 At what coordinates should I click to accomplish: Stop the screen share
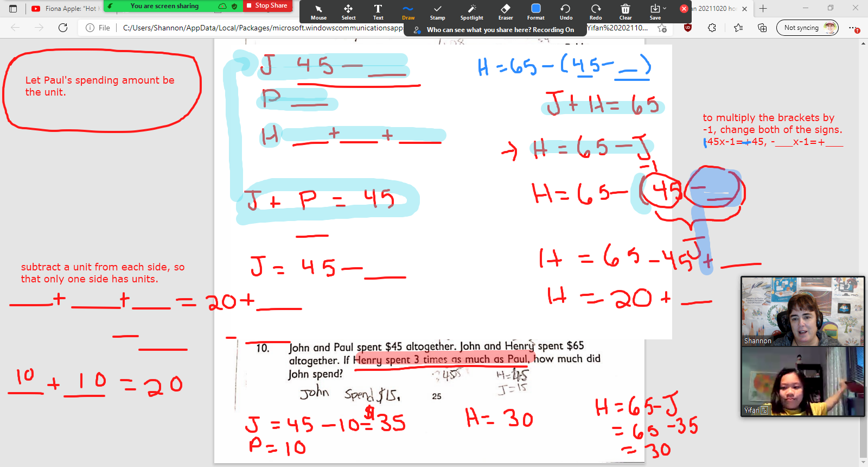[267, 5]
